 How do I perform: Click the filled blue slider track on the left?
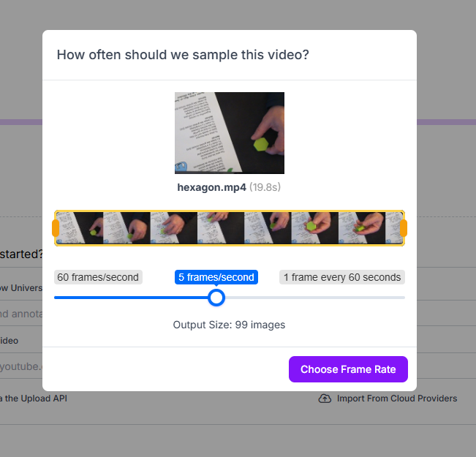[x=131, y=298]
